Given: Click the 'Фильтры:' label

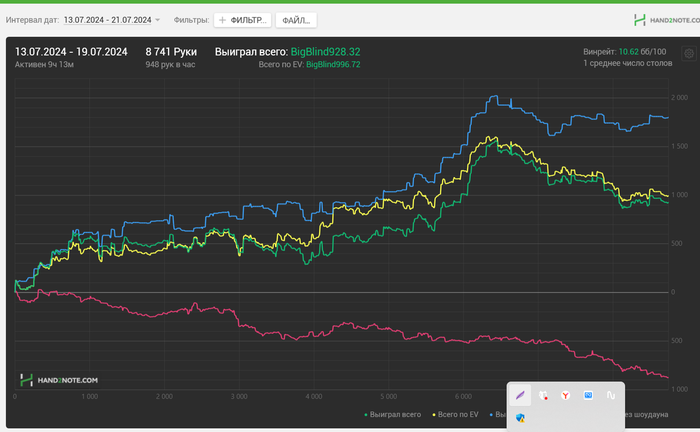Looking at the screenshot, I should [191, 20].
